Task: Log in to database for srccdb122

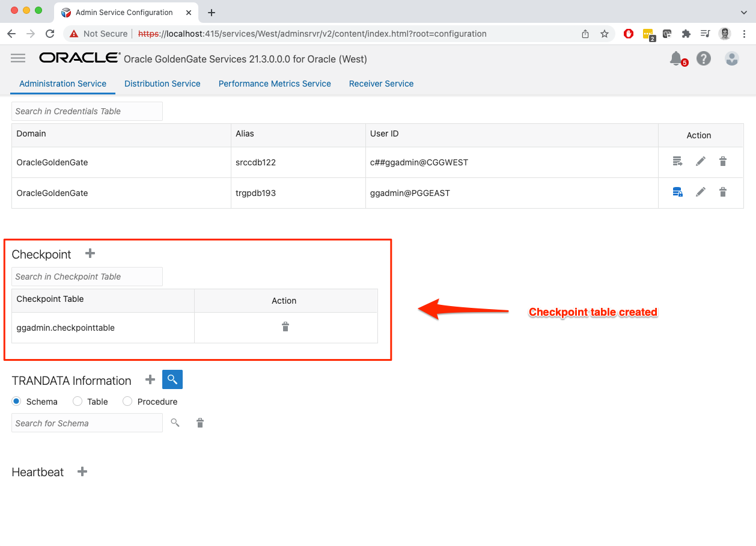Action: tap(677, 162)
